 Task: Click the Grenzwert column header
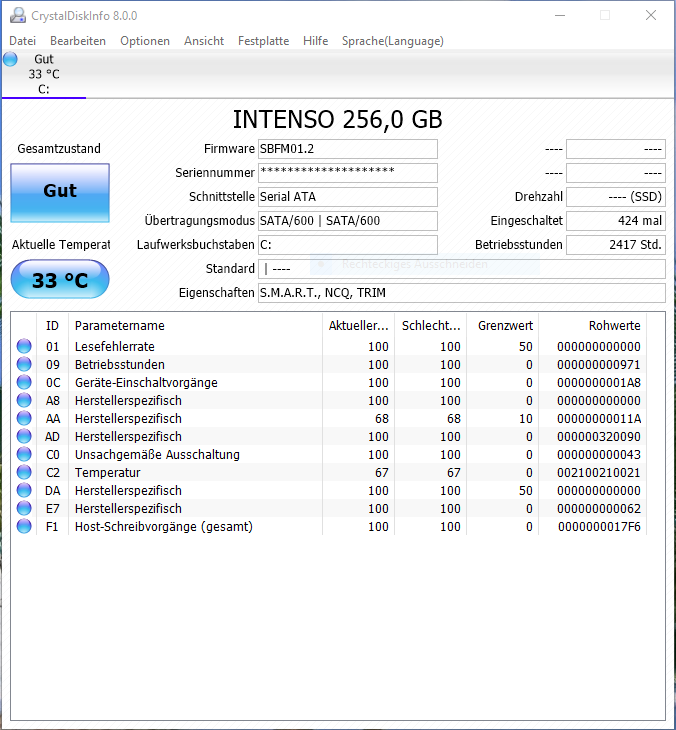click(x=503, y=325)
